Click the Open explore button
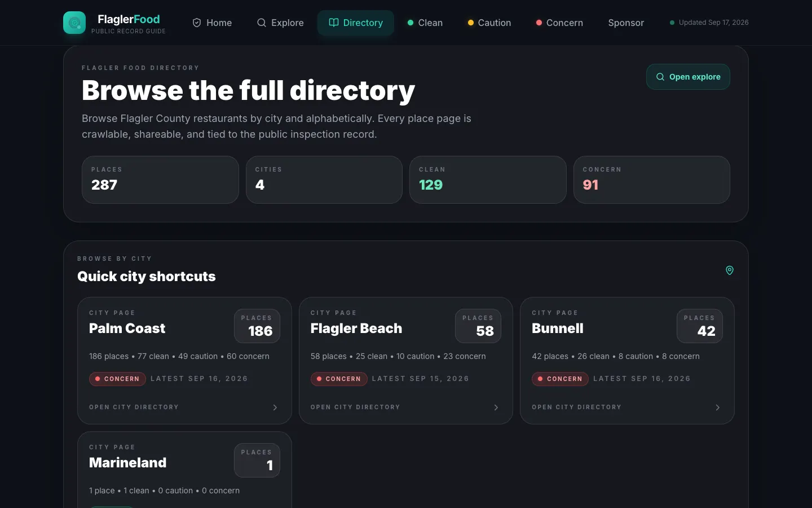The width and height of the screenshot is (812, 508). click(688, 77)
